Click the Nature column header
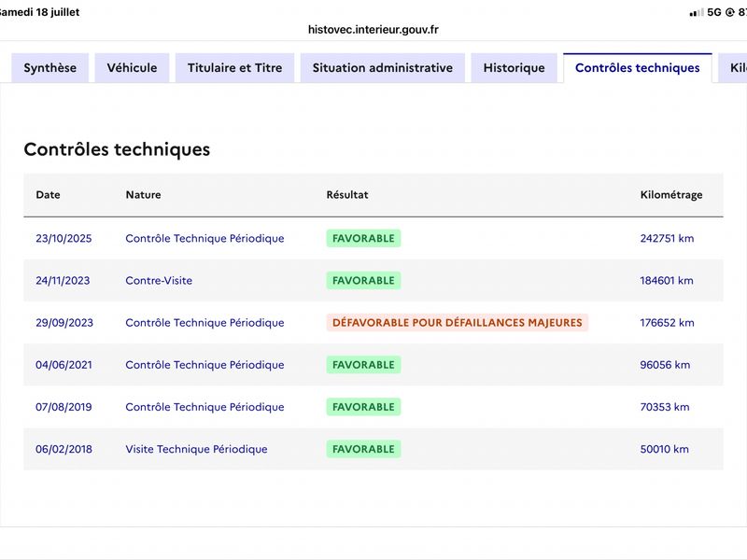The height and width of the screenshot is (560, 747). [144, 195]
